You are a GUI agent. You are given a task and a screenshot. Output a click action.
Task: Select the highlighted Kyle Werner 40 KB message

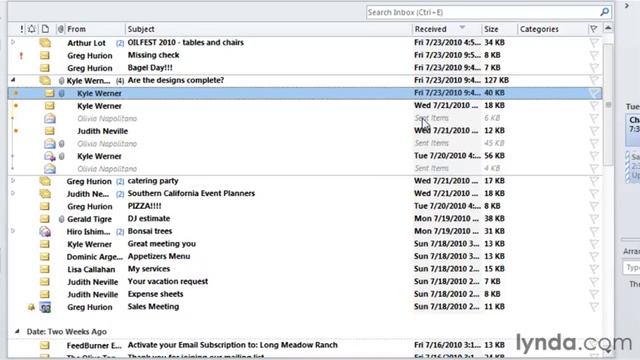pyautogui.click(x=304, y=93)
